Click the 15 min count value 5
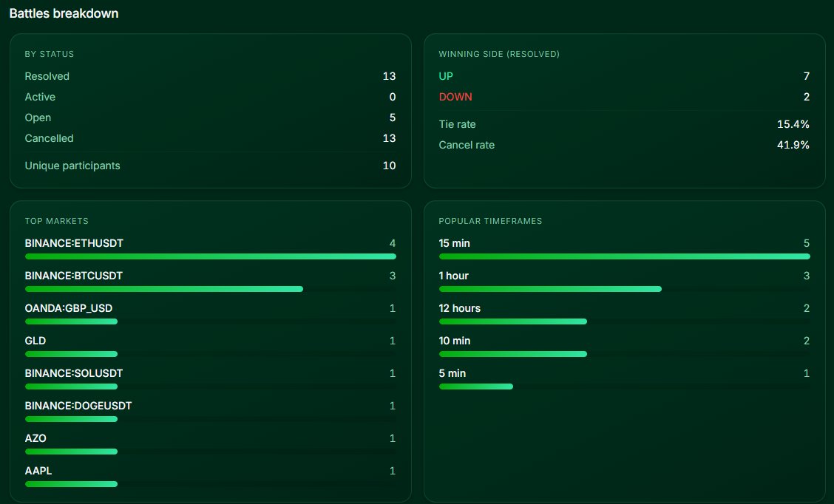Viewport: 834px width, 504px height. [807, 243]
